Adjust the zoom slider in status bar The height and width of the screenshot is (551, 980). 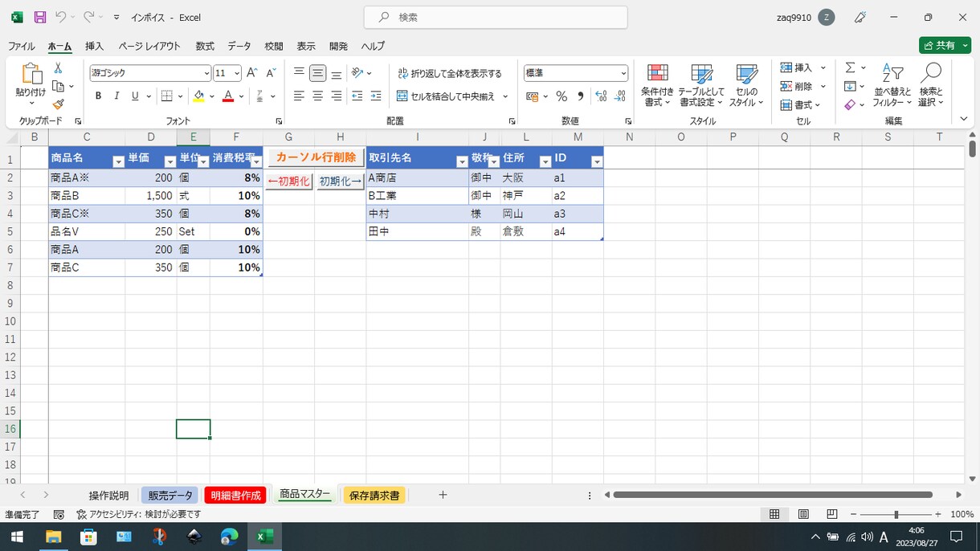coord(896,514)
